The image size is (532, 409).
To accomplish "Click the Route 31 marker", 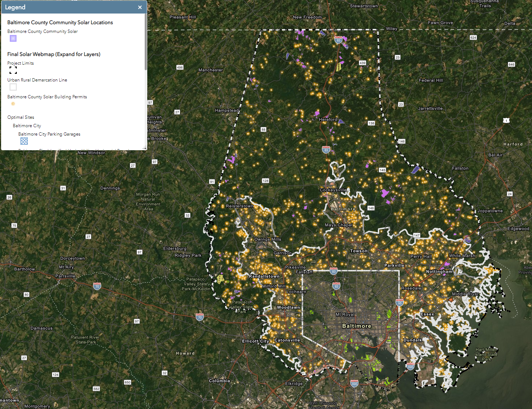I will [63, 188].
